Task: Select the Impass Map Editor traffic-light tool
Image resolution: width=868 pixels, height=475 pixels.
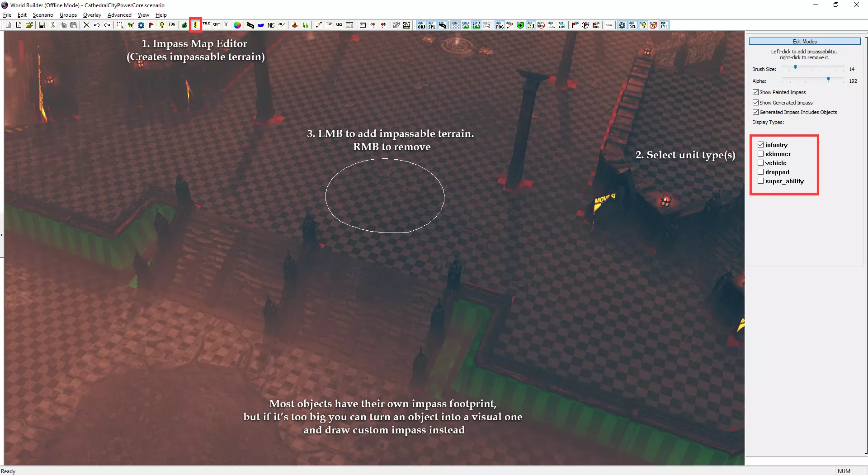Action: coord(195,25)
